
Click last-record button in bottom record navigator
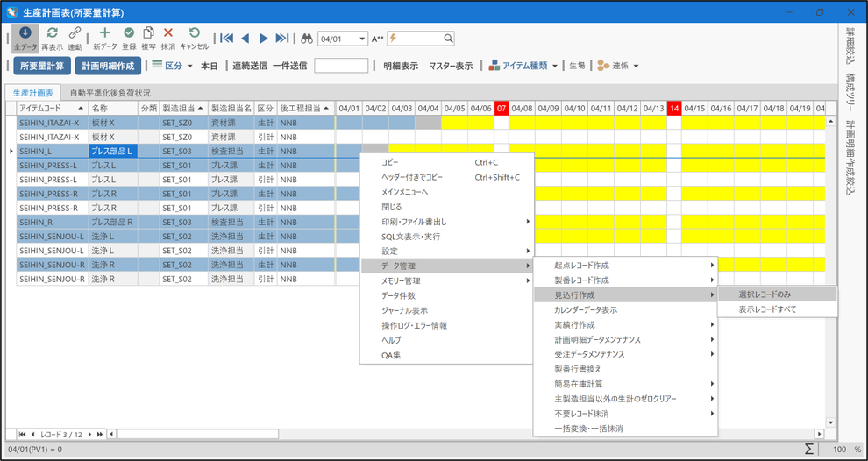100,435
